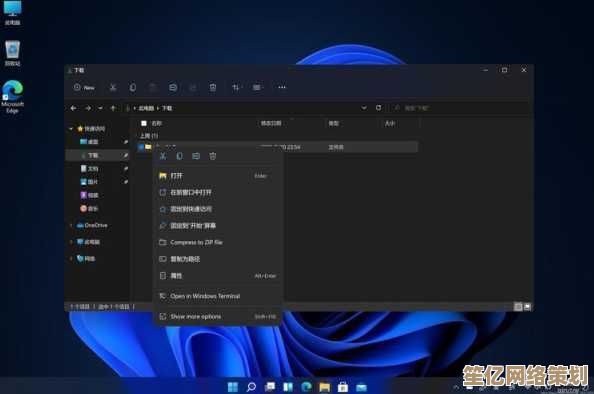
Task: Switch to details view in status bar
Action: pos(518,306)
